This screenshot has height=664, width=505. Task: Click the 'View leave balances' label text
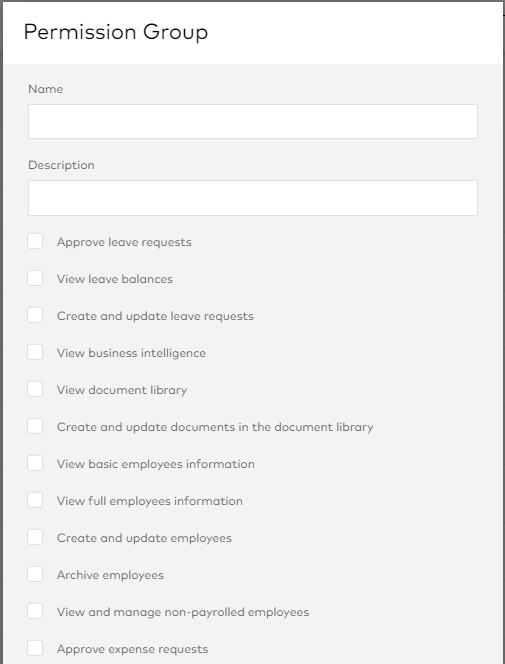pos(115,279)
